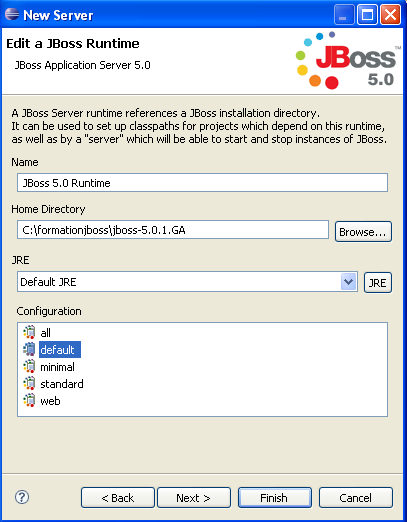Maximize the New Server window
The width and height of the screenshot is (407, 522).
(367, 15)
